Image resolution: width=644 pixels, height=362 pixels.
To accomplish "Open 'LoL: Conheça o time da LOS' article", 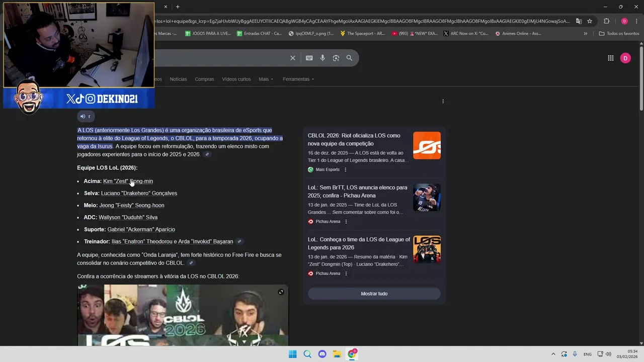I will click(x=359, y=243).
